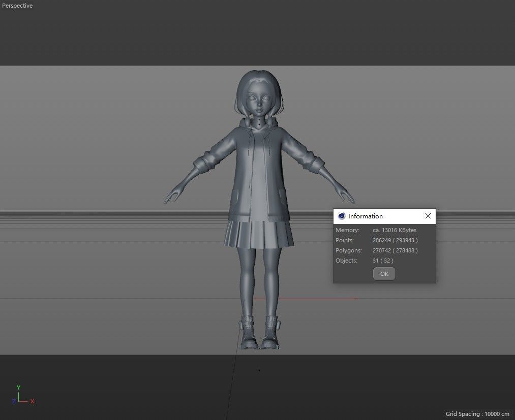Click the Information dialog title text
This screenshot has width=515, height=420.
click(x=365, y=216)
